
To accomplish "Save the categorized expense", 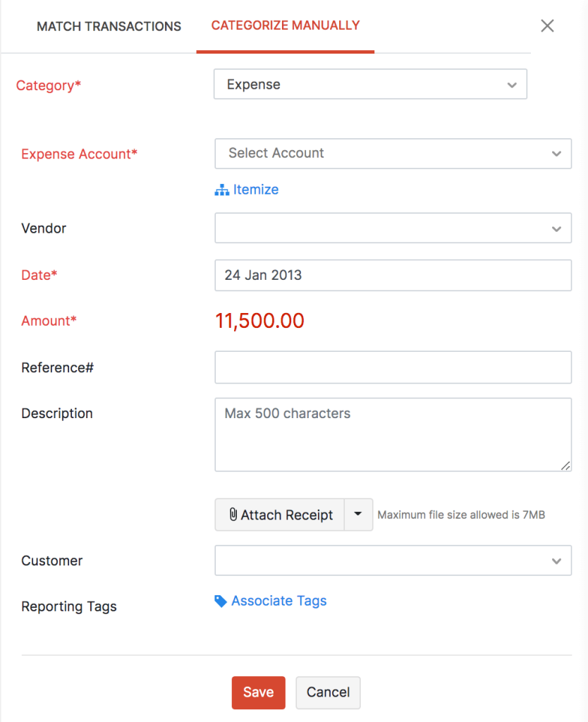I will 258,692.
